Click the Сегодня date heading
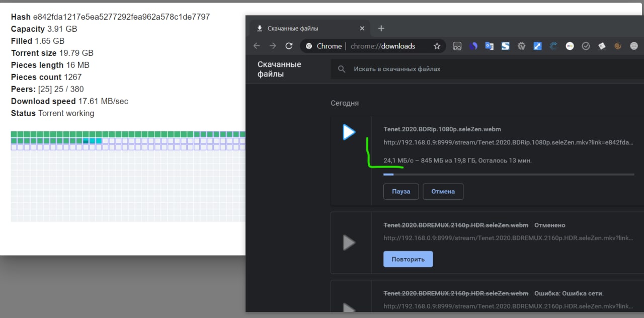Viewport: 644px width, 318px height. (345, 103)
